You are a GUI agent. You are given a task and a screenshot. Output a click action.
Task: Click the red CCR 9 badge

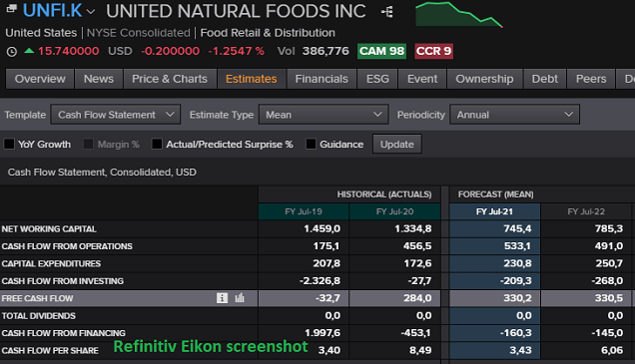point(433,51)
